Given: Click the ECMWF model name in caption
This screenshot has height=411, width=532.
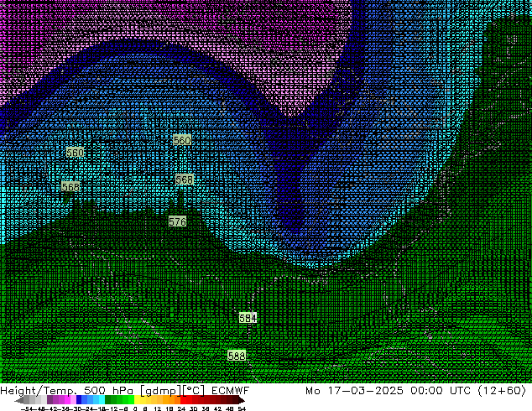Looking at the screenshot, I should tap(231, 390).
